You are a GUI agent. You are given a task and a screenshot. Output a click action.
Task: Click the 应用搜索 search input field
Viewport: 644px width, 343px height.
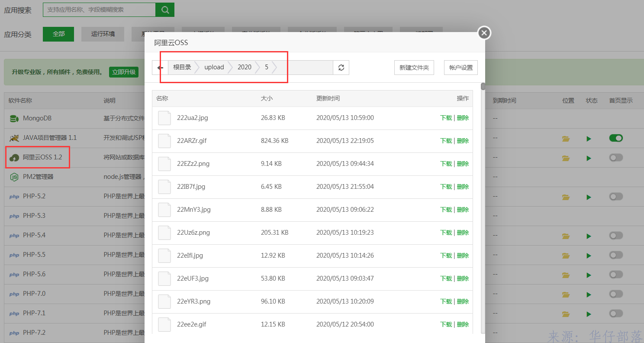point(99,10)
